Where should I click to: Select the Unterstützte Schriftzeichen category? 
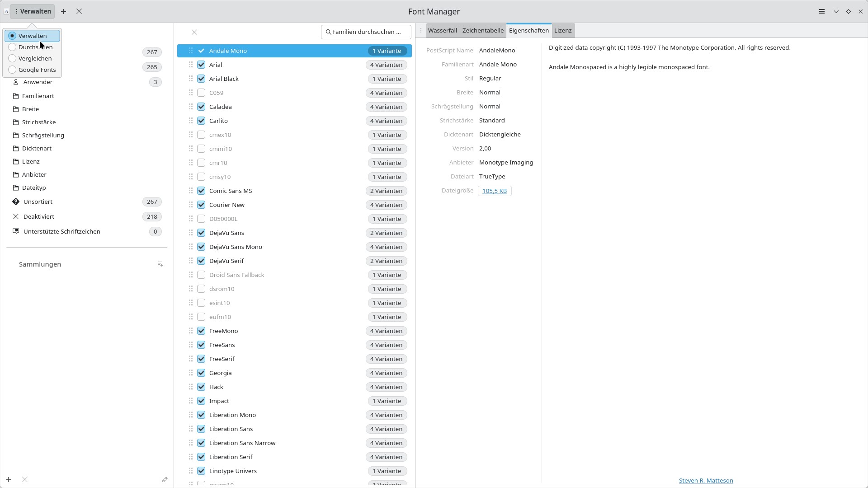coord(87,232)
